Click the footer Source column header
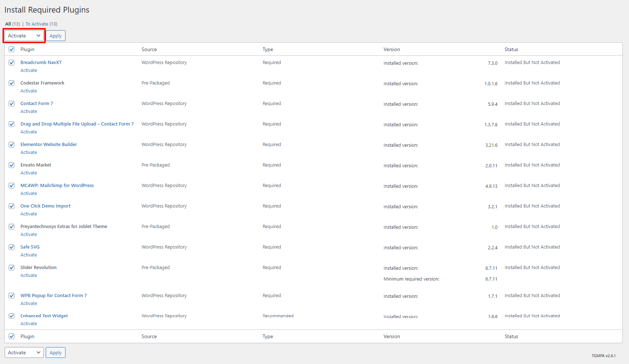This screenshot has height=364, width=629. point(149,336)
